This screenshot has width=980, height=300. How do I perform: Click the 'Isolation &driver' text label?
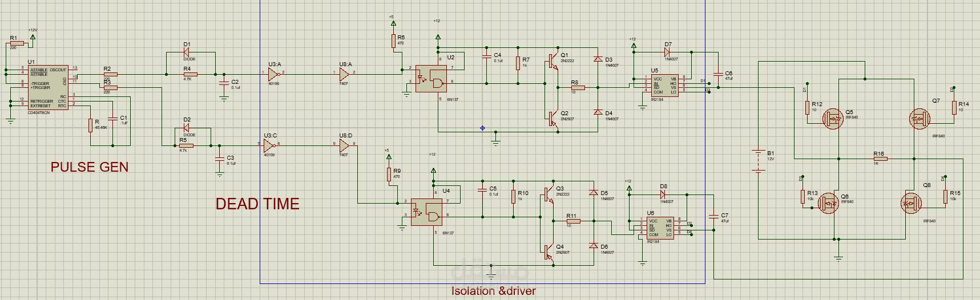pyautogui.click(x=494, y=291)
